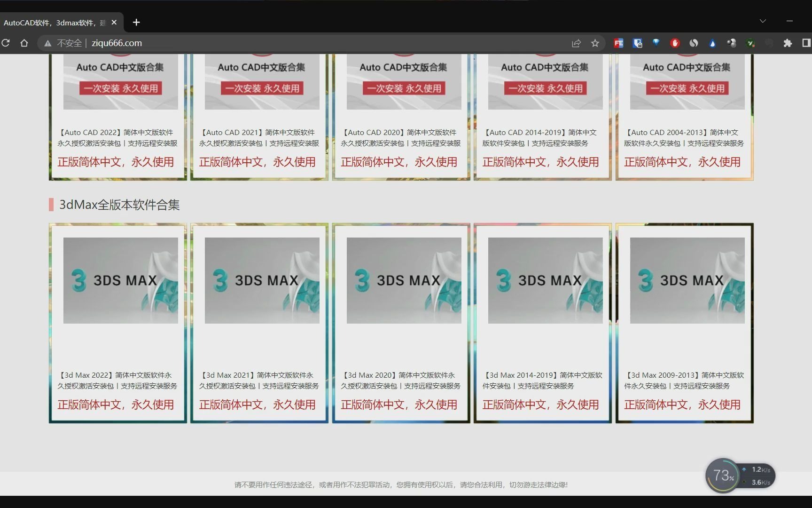Toggle the browser side panel icon
Image resolution: width=812 pixels, height=508 pixels.
point(806,43)
